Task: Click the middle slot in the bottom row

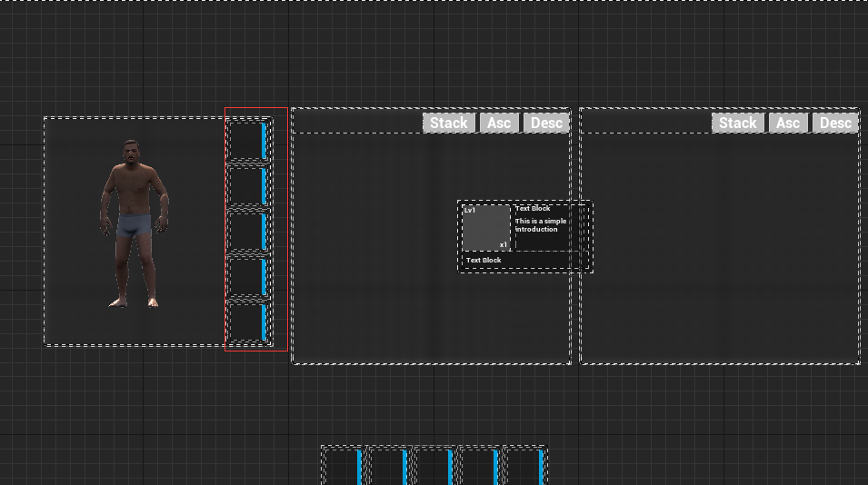Action: (434, 467)
